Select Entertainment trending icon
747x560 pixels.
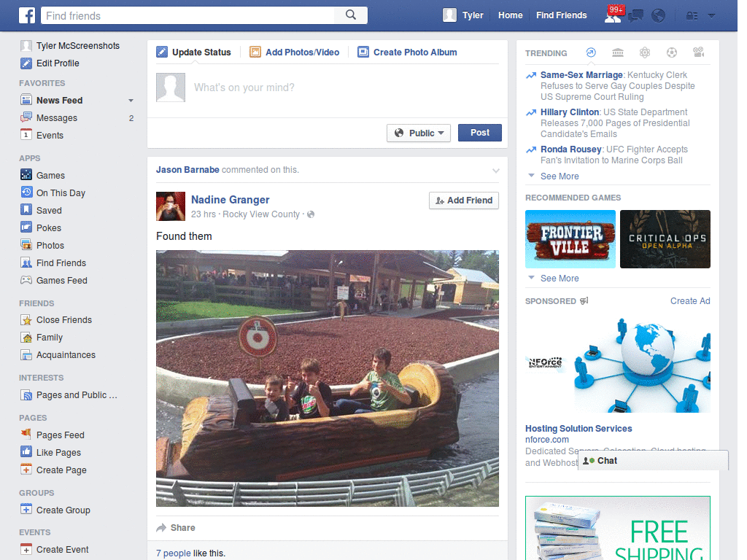click(698, 52)
